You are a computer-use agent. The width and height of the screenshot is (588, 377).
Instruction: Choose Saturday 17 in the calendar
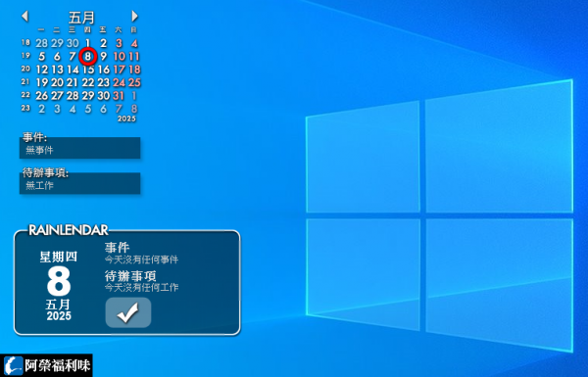(x=119, y=70)
